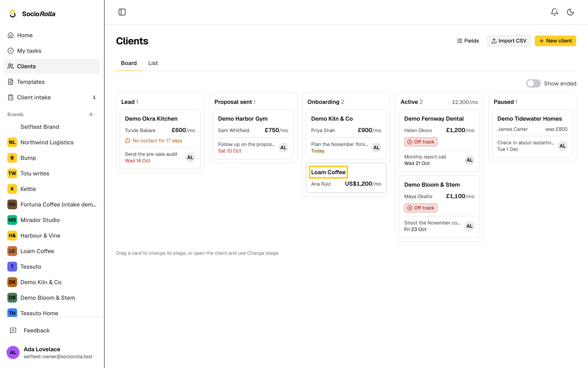
Task: Click Tessuto Home brand in sidebar
Action: pos(52,313)
